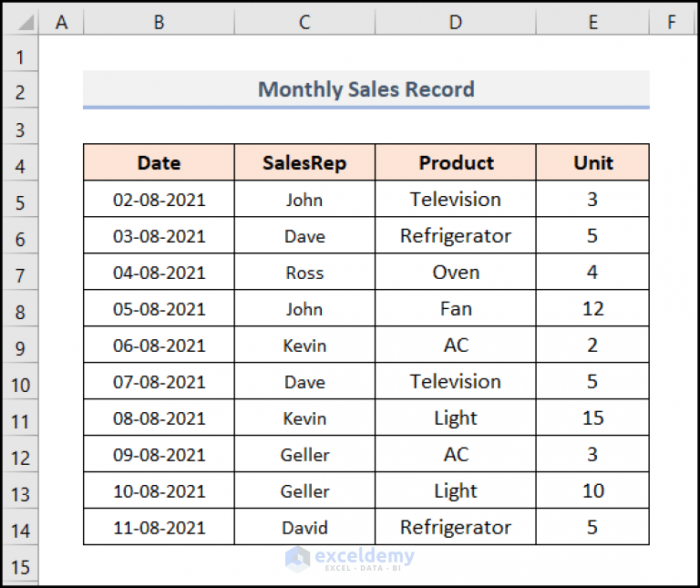This screenshot has width=700, height=588.
Task: Select column D header
Action: pyautogui.click(x=456, y=22)
